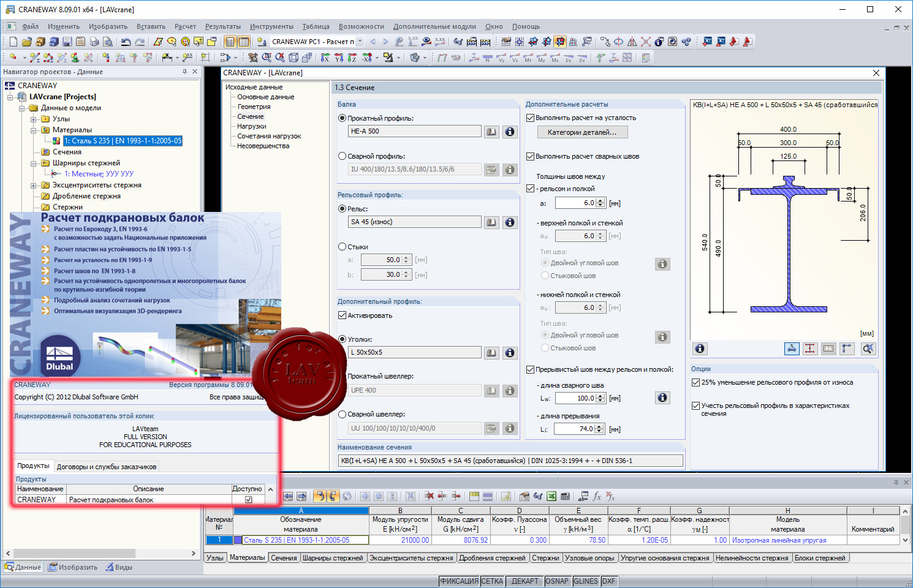The image size is (913, 588).
Task: Toggle Прерывистый шов между рельсом и полкой
Action: pos(531,369)
